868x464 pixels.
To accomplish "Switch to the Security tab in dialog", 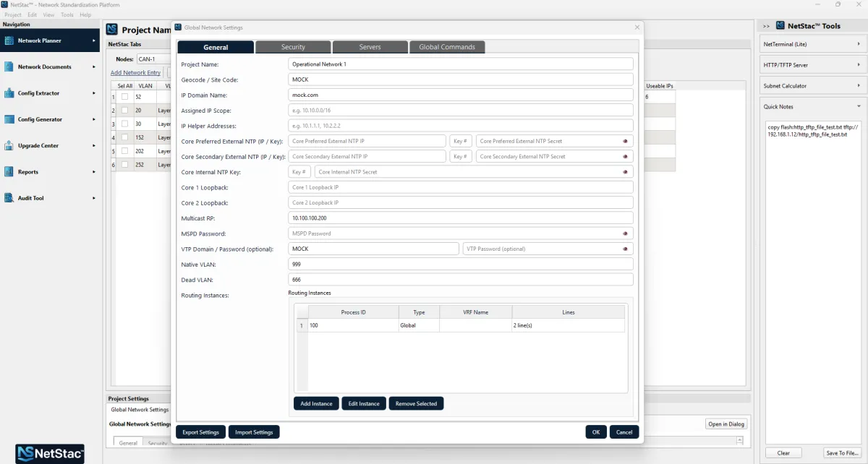I will 293,47.
